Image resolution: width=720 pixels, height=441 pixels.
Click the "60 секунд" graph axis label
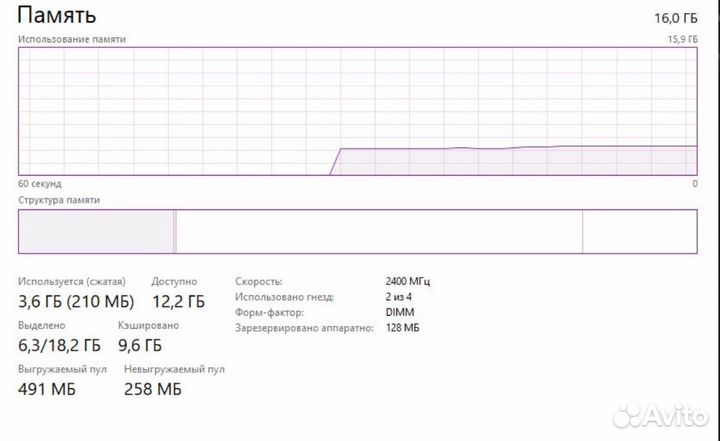40,184
